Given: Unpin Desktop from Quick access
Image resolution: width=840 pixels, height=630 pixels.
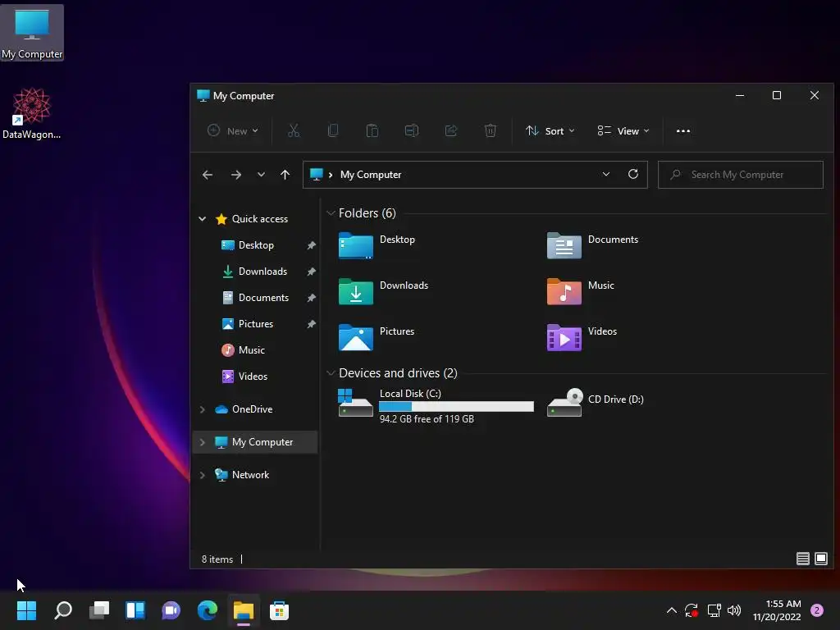Looking at the screenshot, I should tap(311, 245).
